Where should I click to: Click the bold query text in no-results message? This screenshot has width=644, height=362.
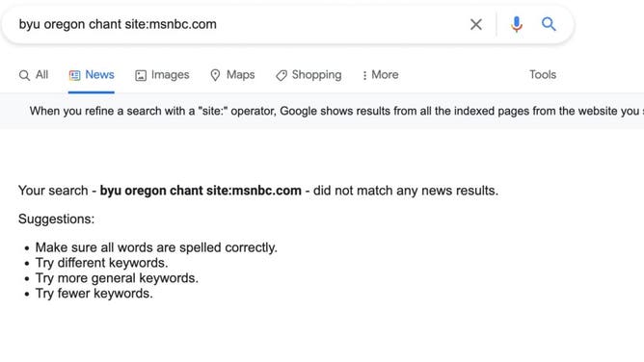[x=201, y=191]
